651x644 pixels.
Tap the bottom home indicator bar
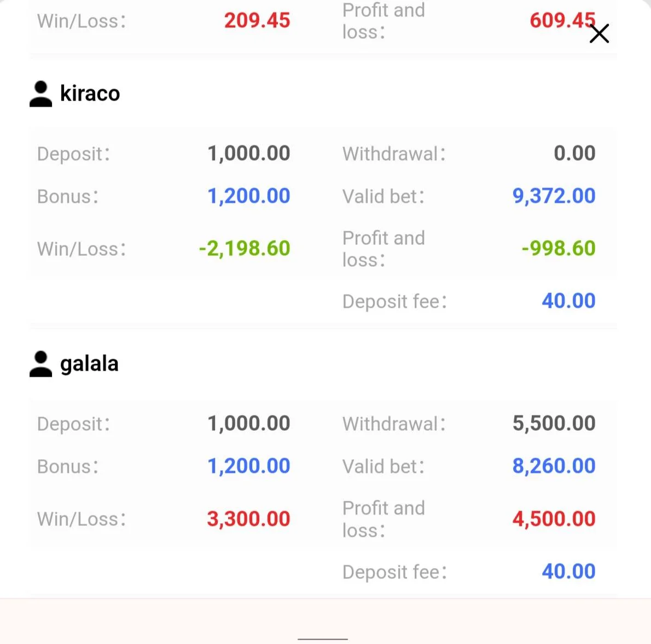(x=323, y=639)
